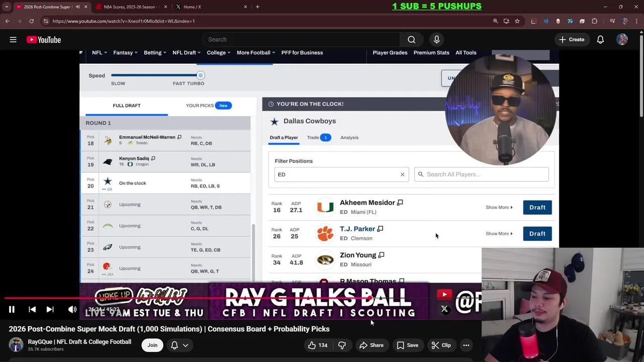This screenshot has height=362, width=644.
Task: Expand Show More for T.J. Parker
Action: tap(499, 234)
